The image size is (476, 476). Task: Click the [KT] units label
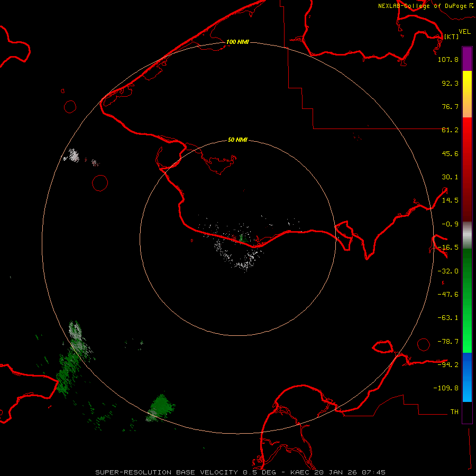[451, 36]
